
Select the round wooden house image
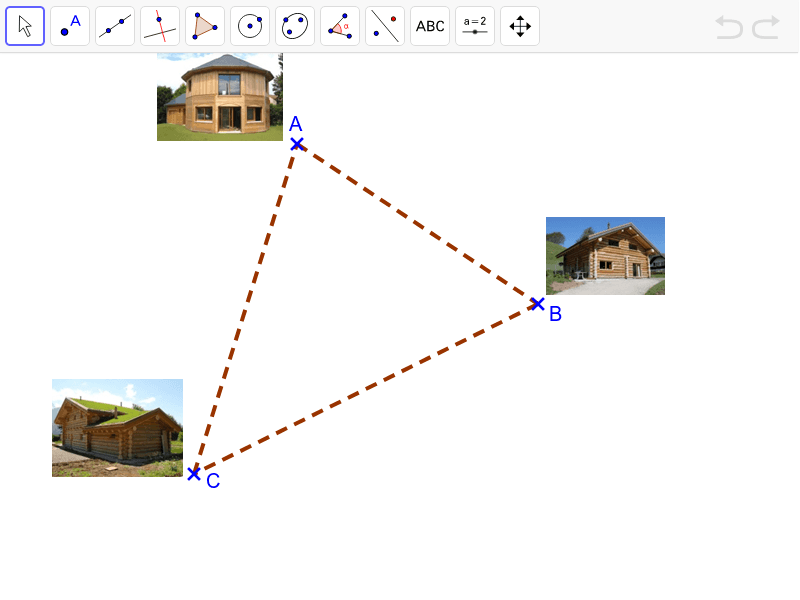click(220, 97)
